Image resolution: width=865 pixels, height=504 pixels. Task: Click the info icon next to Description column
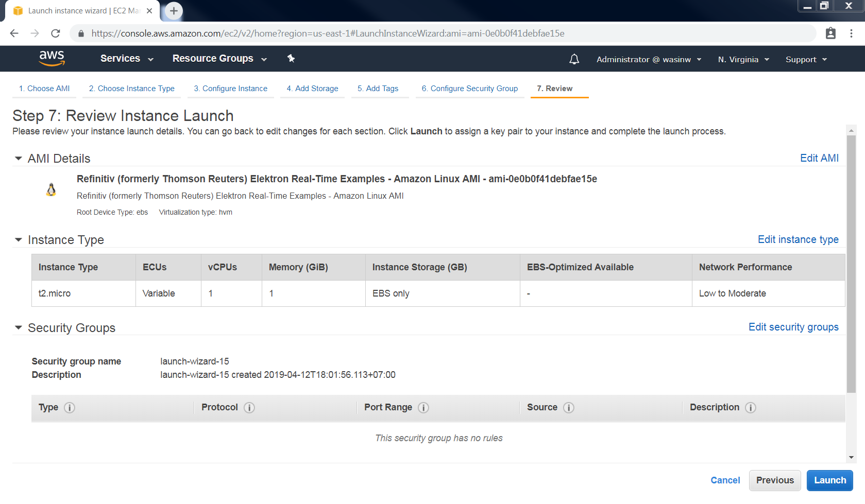(x=751, y=408)
